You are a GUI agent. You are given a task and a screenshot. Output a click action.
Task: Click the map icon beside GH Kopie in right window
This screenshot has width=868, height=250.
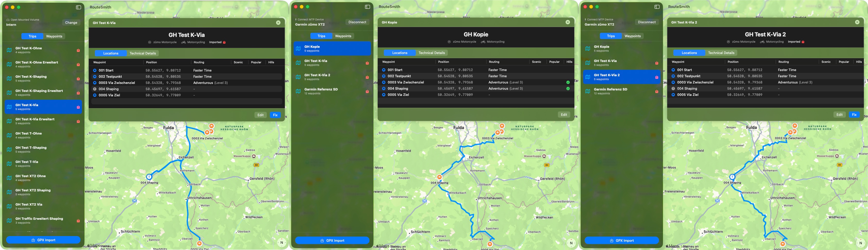[x=588, y=49]
